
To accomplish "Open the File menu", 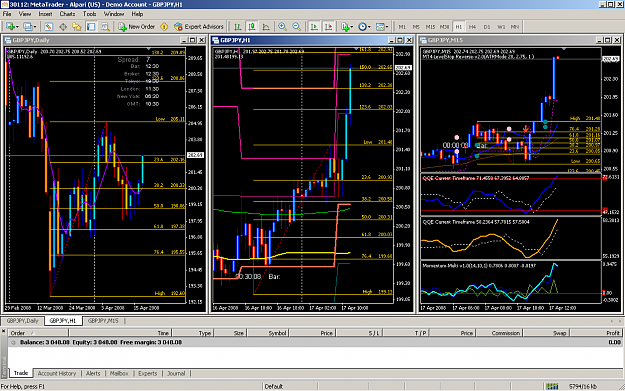I will coord(7,14).
